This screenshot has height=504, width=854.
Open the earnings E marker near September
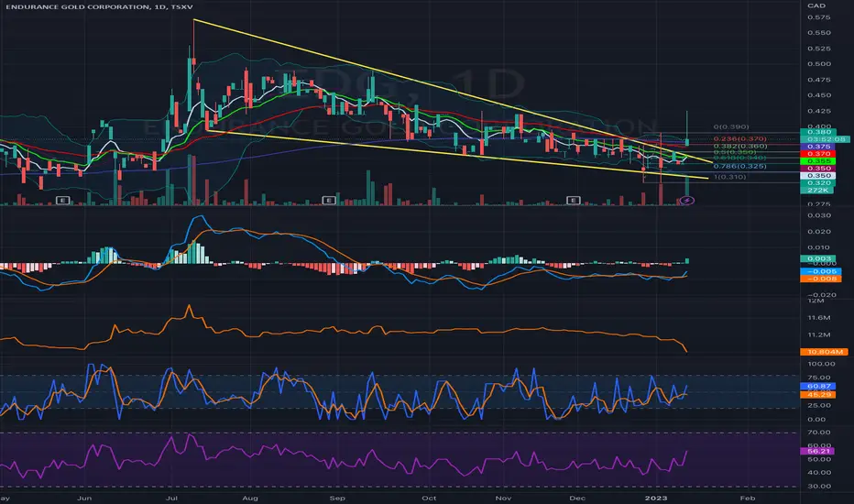[328, 201]
